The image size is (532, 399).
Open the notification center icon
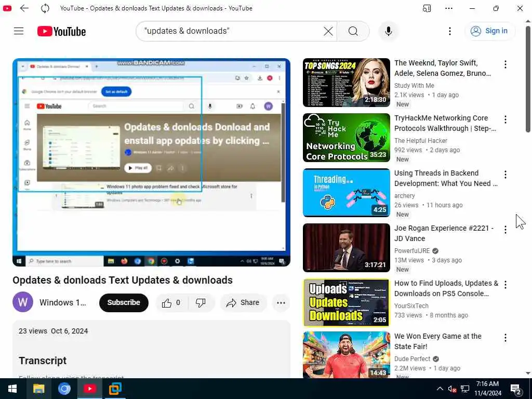[x=515, y=389]
